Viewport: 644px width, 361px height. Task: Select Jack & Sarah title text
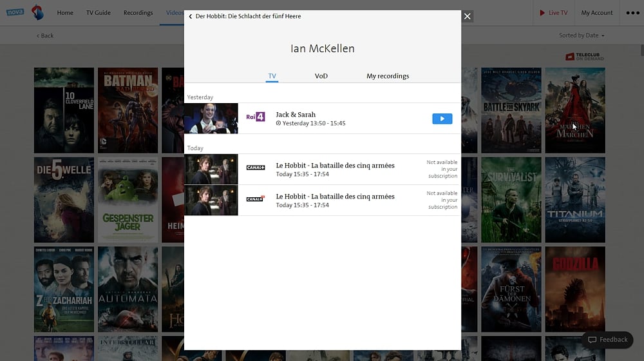pos(296,115)
